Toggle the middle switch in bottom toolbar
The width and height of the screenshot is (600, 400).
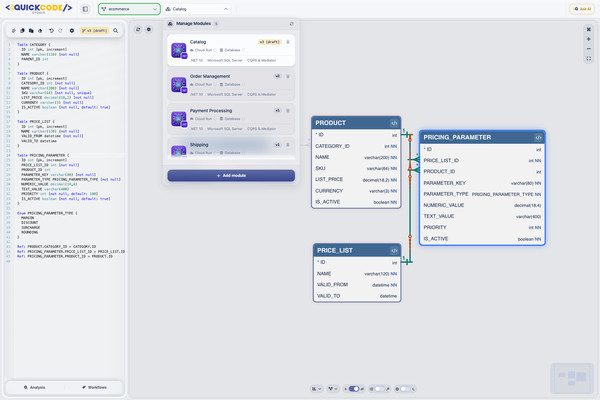(x=379, y=389)
